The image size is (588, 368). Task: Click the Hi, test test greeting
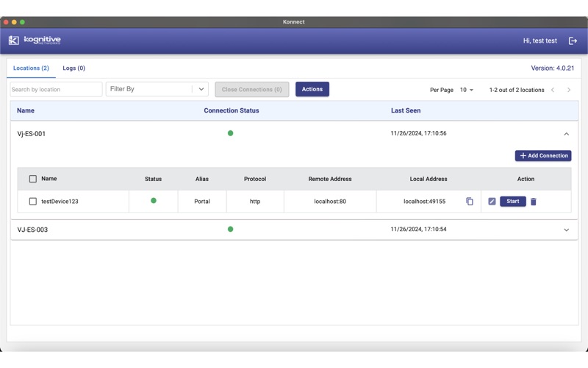tap(540, 40)
